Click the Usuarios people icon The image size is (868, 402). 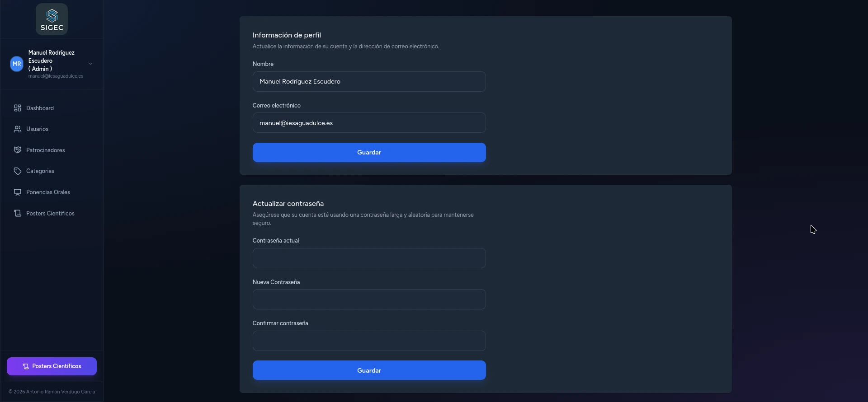pyautogui.click(x=18, y=129)
